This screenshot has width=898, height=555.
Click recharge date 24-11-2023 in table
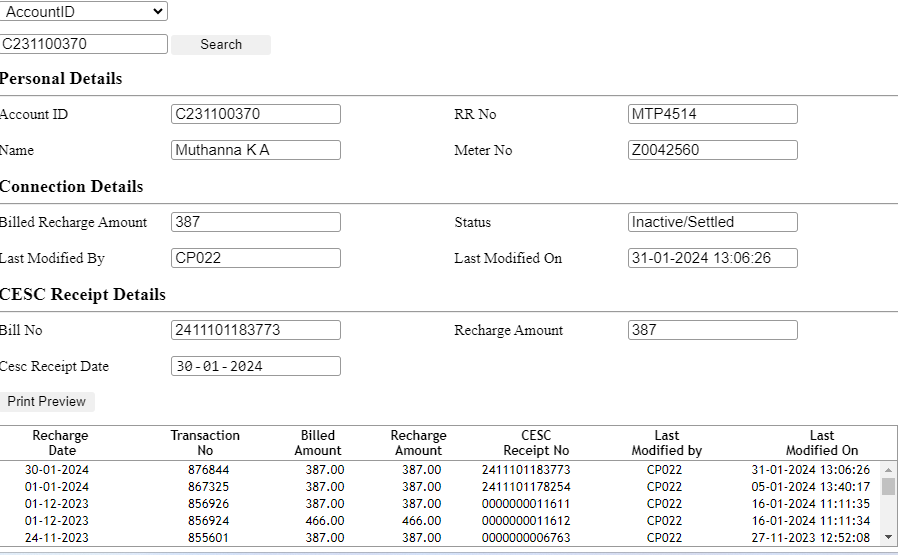(x=57, y=538)
